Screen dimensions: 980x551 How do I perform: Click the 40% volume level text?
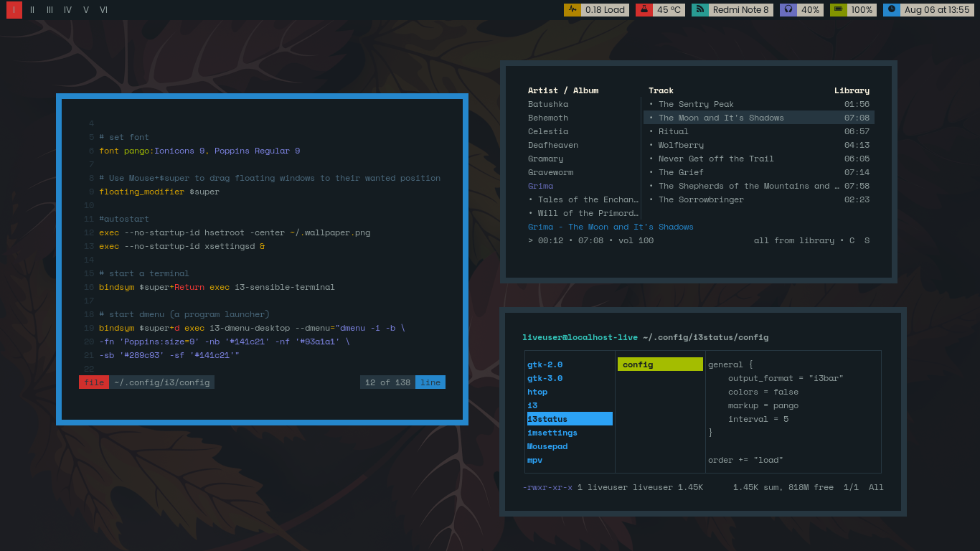810,10
